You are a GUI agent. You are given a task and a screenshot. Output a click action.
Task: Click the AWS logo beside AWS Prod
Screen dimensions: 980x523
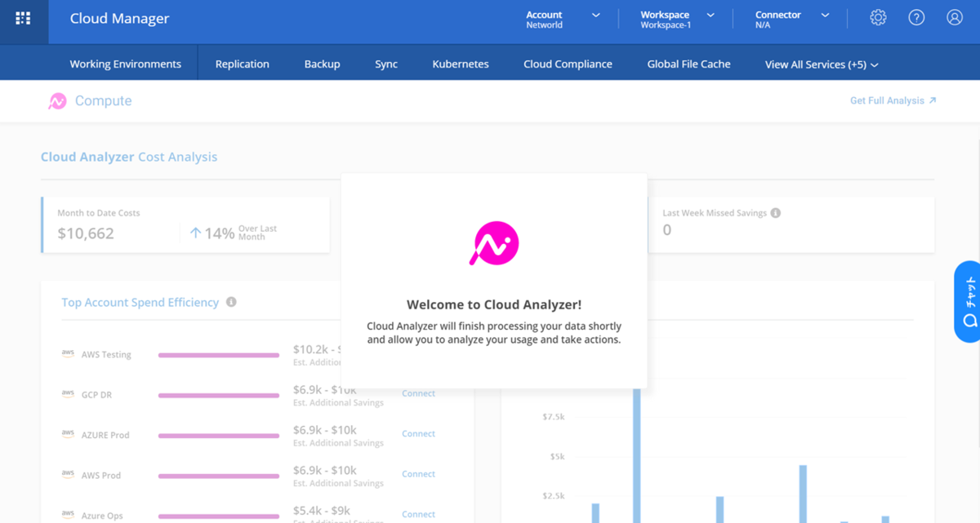[68, 473]
